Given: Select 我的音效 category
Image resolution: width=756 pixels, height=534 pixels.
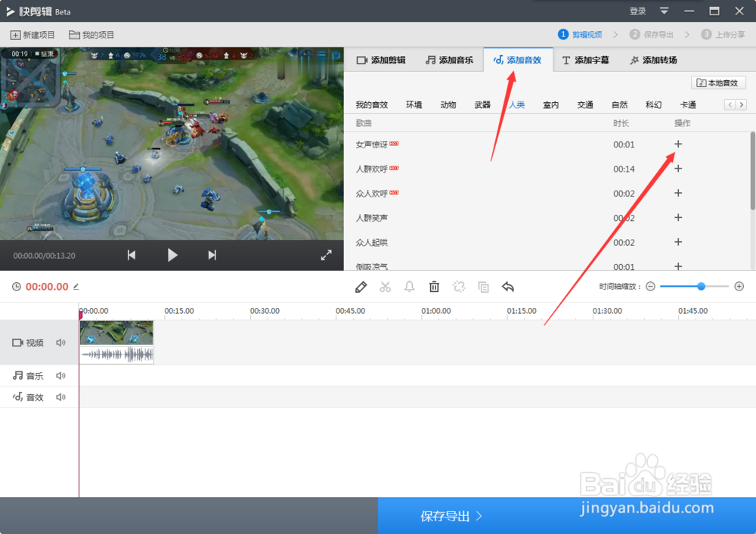Looking at the screenshot, I should [372, 104].
